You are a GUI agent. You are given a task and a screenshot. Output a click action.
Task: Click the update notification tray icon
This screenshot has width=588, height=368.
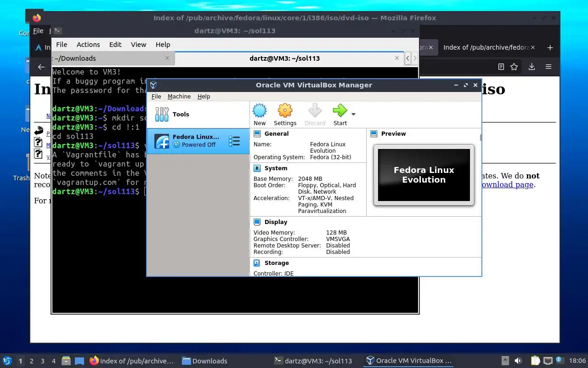coord(559,360)
